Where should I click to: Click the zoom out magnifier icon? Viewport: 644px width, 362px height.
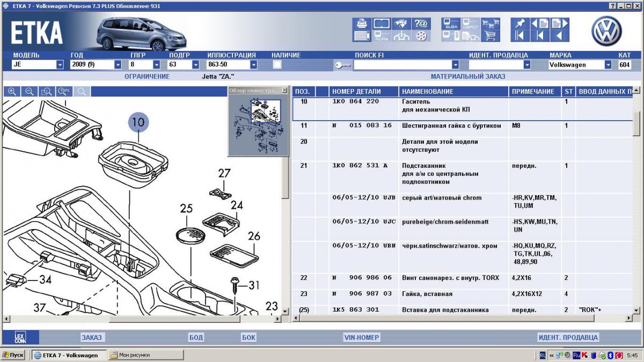(30, 91)
